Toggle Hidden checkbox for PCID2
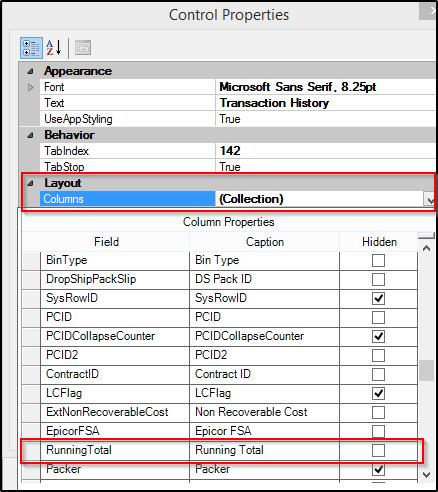This screenshot has width=438, height=492. 378,355
